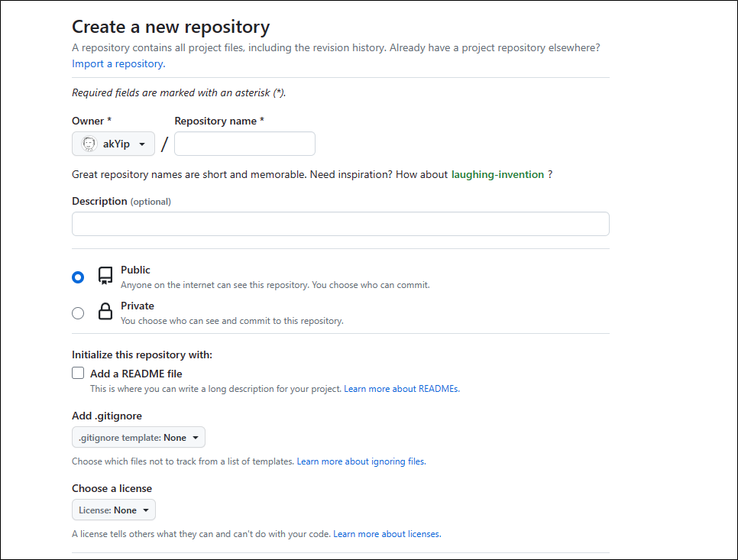This screenshot has height=560, width=738.
Task: Click the Add a README file label
Action: click(x=136, y=374)
